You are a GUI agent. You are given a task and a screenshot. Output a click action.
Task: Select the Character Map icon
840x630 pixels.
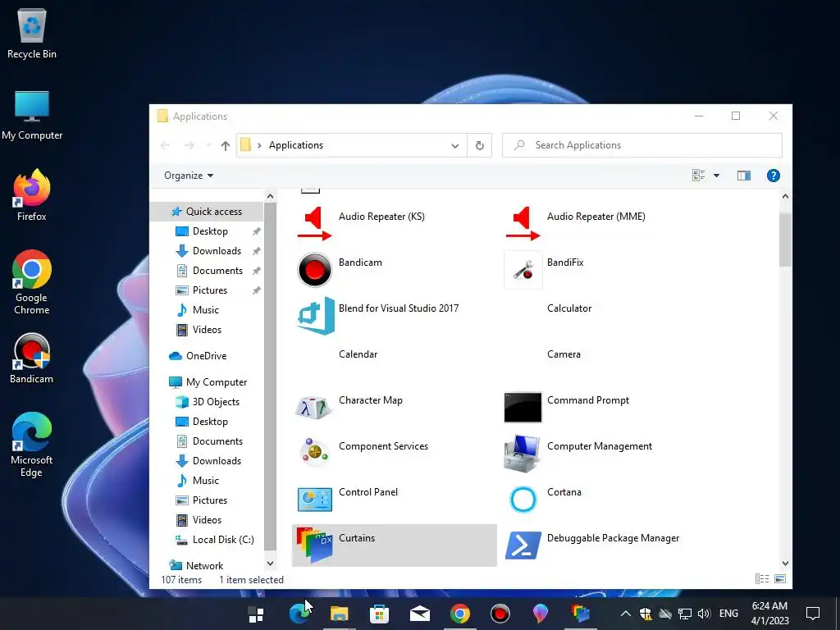[x=314, y=408]
